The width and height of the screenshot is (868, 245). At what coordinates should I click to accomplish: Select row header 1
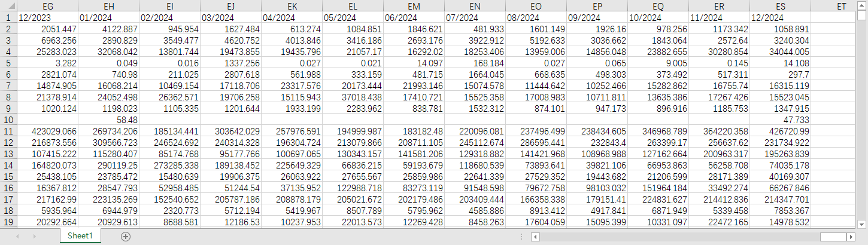tap(8, 17)
